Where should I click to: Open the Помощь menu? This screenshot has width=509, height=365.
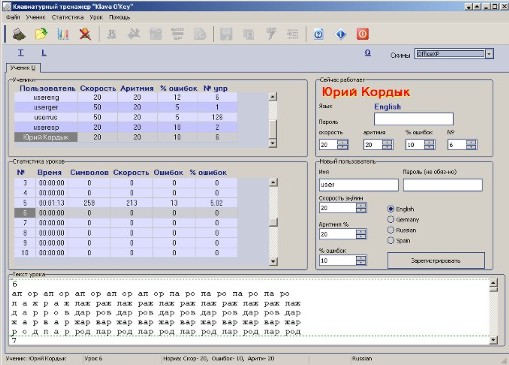pos(119,17)
